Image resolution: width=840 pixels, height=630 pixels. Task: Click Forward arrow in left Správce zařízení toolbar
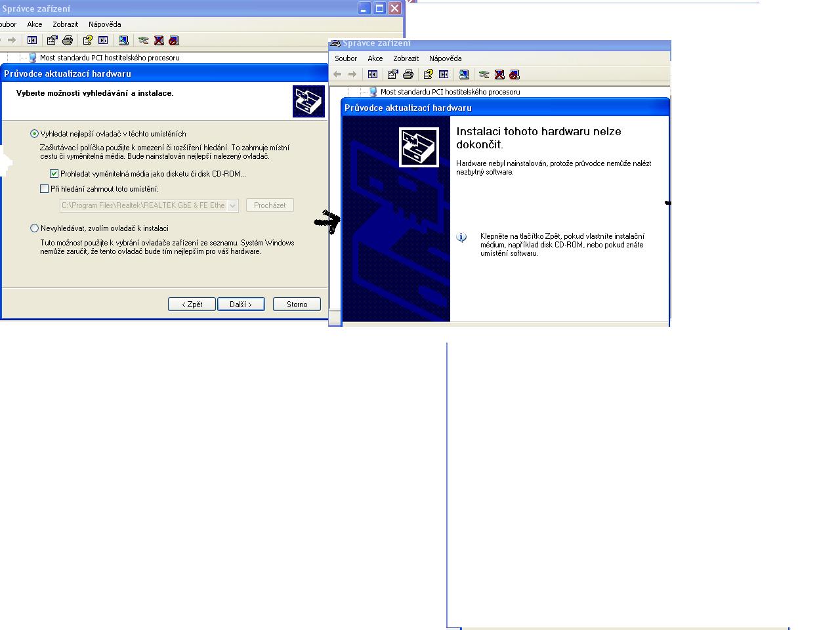click(x=11, y=40)
